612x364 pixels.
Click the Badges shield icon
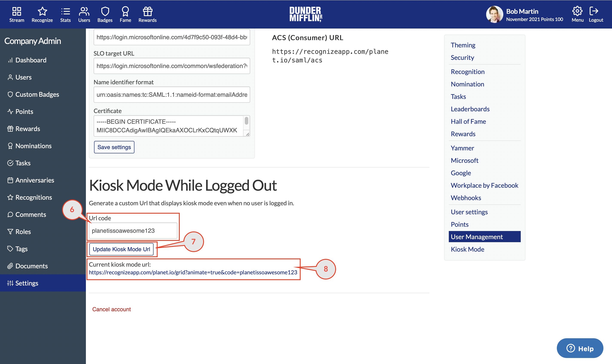(105, 11)
